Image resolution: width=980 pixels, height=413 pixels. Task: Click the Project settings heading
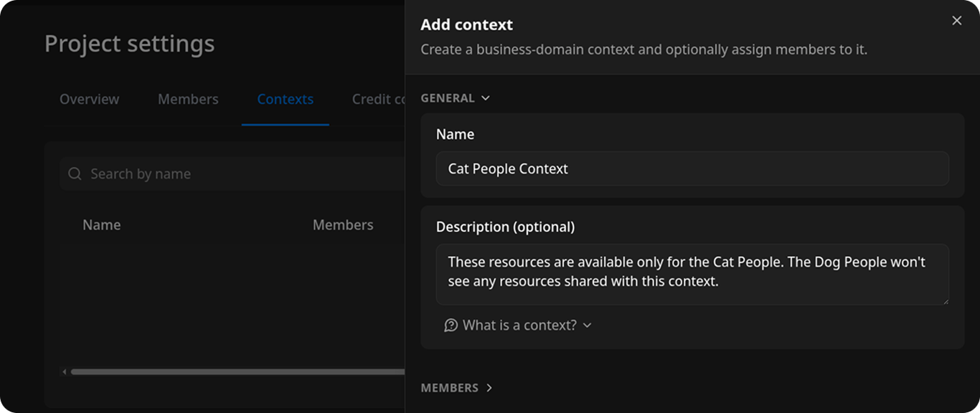[130, 44]
